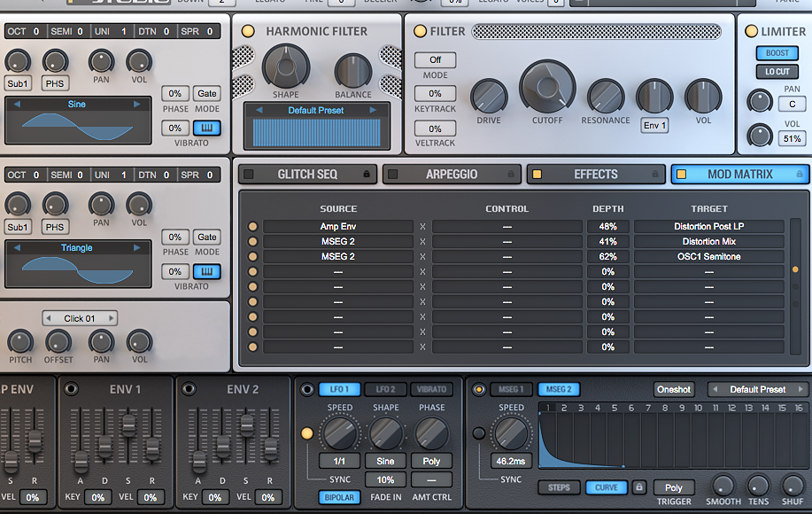The height and width of the screenshot is (514, 812).
Task: Open the MSEG trigger Poly dropdown
Action: [674, 487]
